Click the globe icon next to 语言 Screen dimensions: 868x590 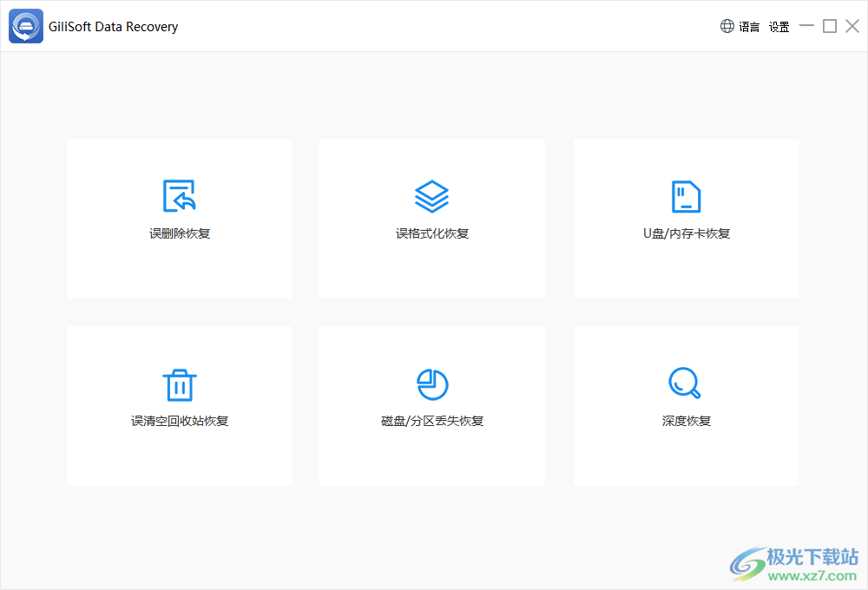click(x=727, y=25)
